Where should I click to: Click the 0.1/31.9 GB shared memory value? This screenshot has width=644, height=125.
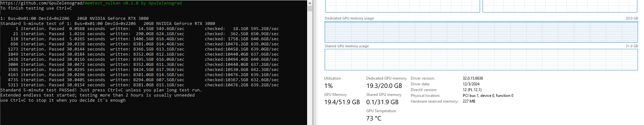[382, 102]
